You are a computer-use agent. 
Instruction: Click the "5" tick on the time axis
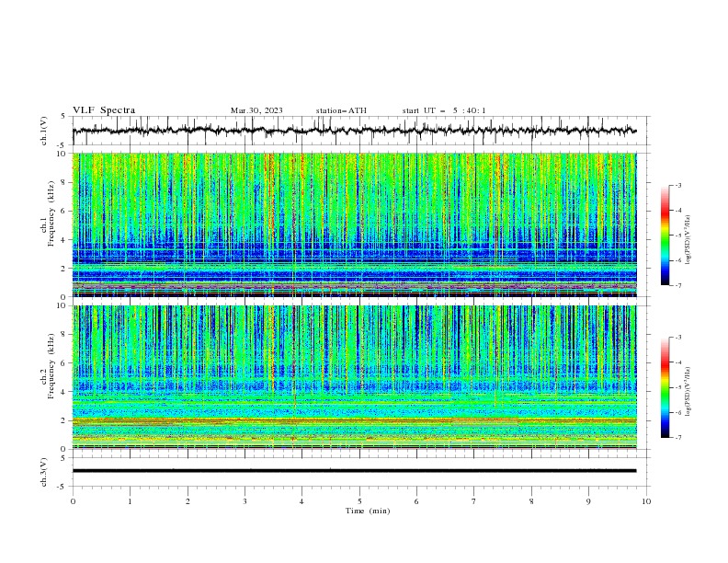tap(359, 501)
